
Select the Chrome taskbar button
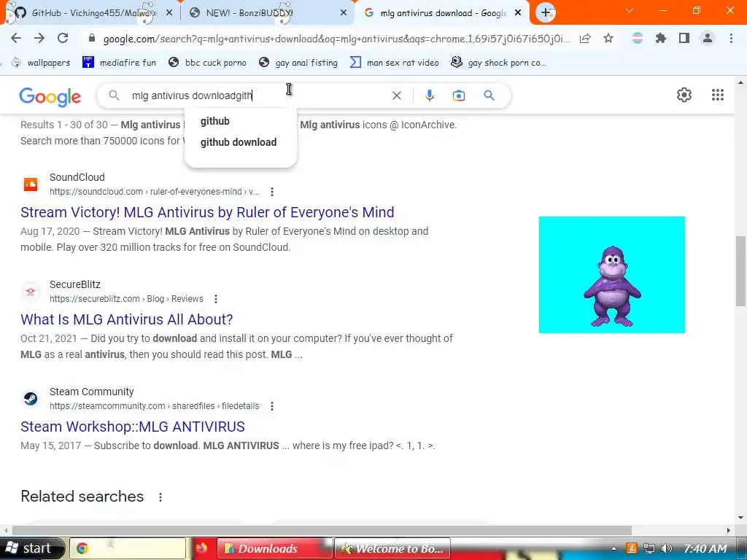(x=128, y=548)
